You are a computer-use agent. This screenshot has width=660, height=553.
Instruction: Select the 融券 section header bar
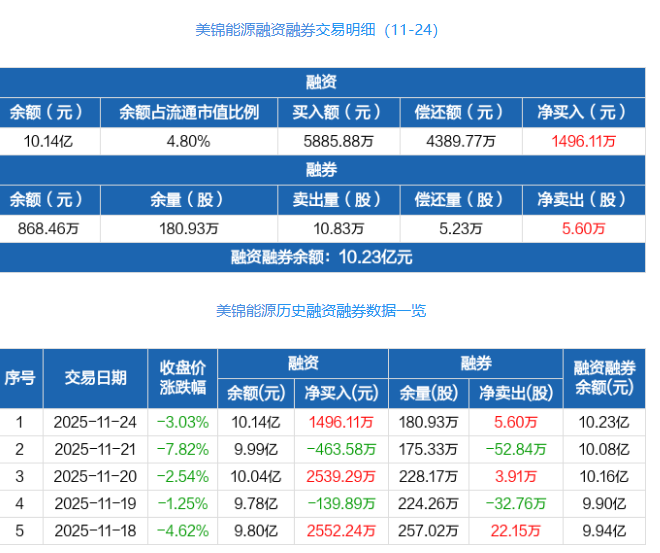click(x=322, y=170)
